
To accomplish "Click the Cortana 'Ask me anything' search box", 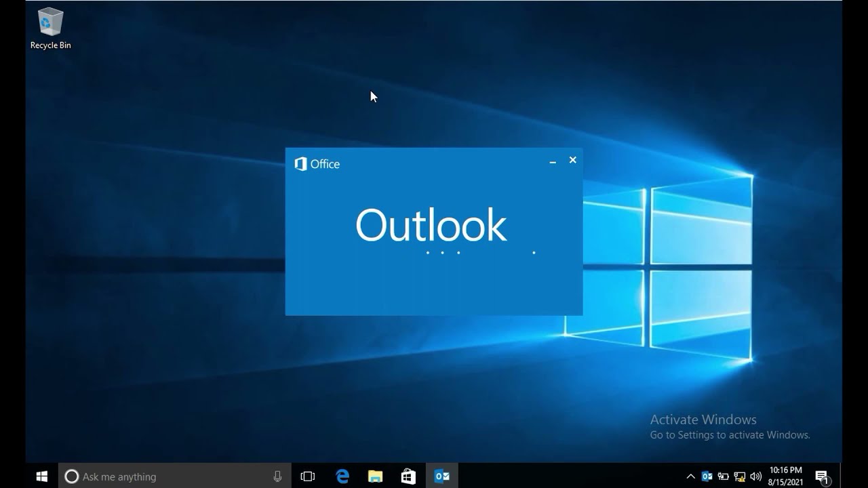I will point(175,476).
